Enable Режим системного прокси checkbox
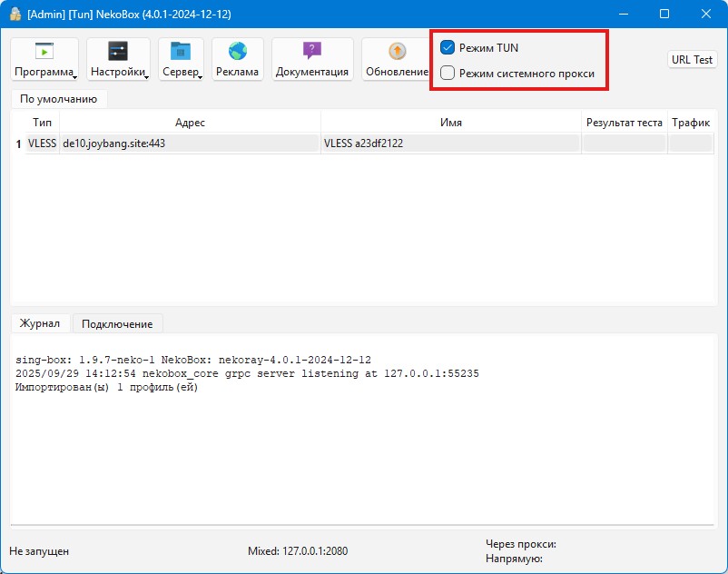The height and width of the screenshot is (574, 728). (448, 74)
